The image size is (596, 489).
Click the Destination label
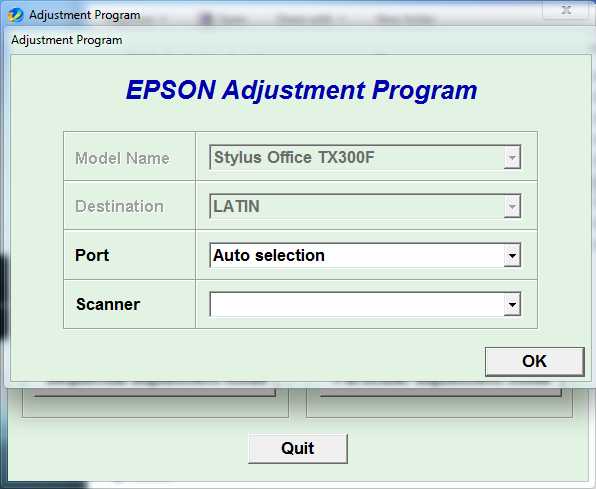click(x=119, y=206)
